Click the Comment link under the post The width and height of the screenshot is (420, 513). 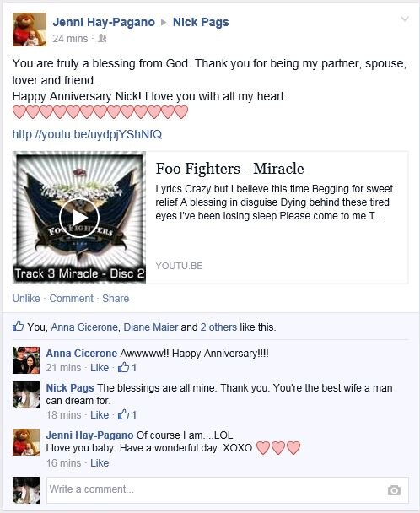(72, 299)
